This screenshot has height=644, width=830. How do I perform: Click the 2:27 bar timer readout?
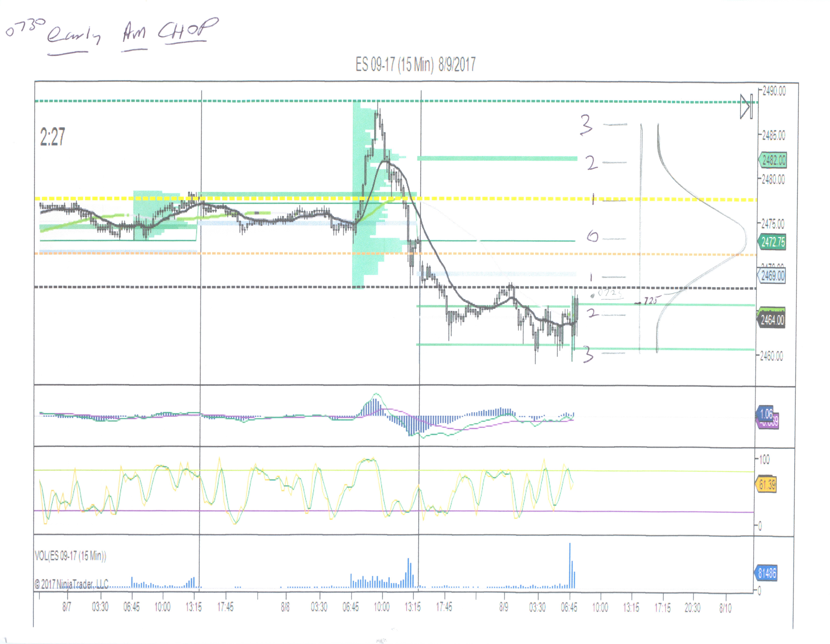52,137
